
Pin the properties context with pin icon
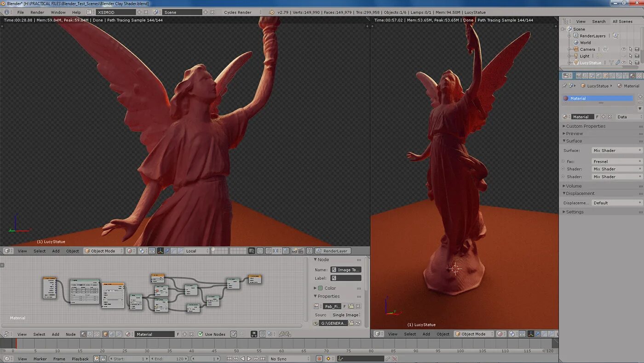pyautogui.click(x=565, y=86)
